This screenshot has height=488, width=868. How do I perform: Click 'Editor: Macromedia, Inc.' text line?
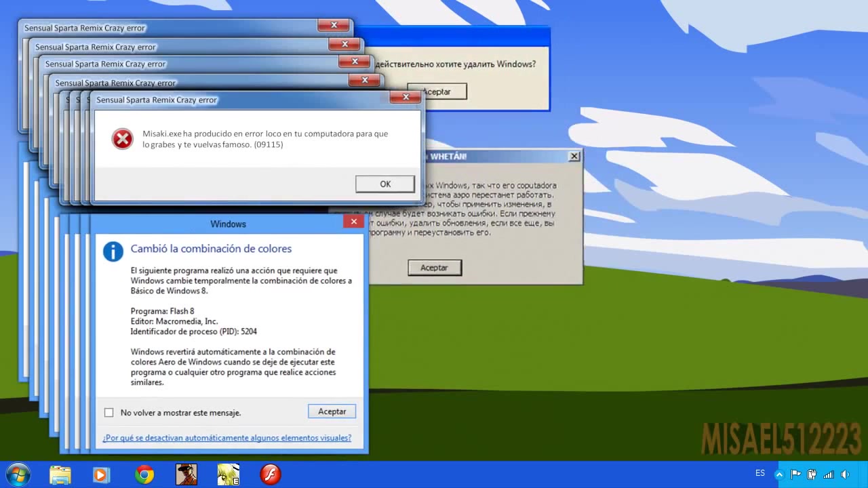click(174, 321)
